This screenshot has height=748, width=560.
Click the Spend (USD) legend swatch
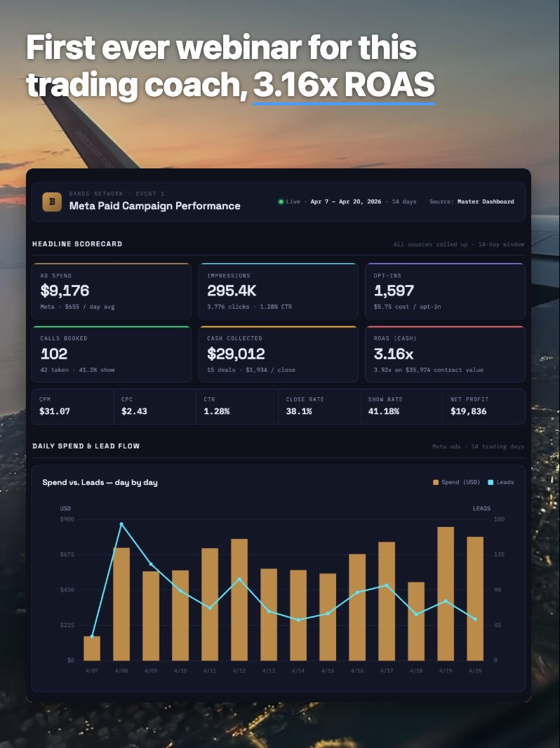click(x=436, y=482)
